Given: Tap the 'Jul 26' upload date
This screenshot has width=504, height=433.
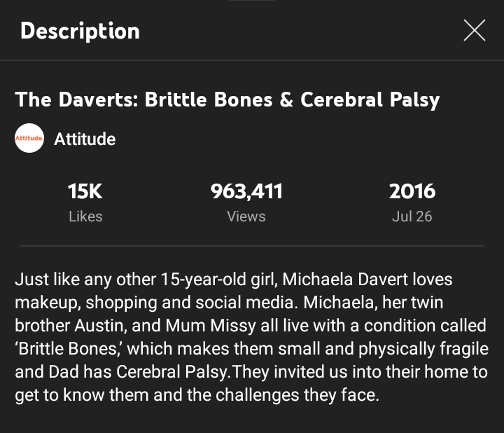Looking at the screenshot, I should [x=412, y=216].
